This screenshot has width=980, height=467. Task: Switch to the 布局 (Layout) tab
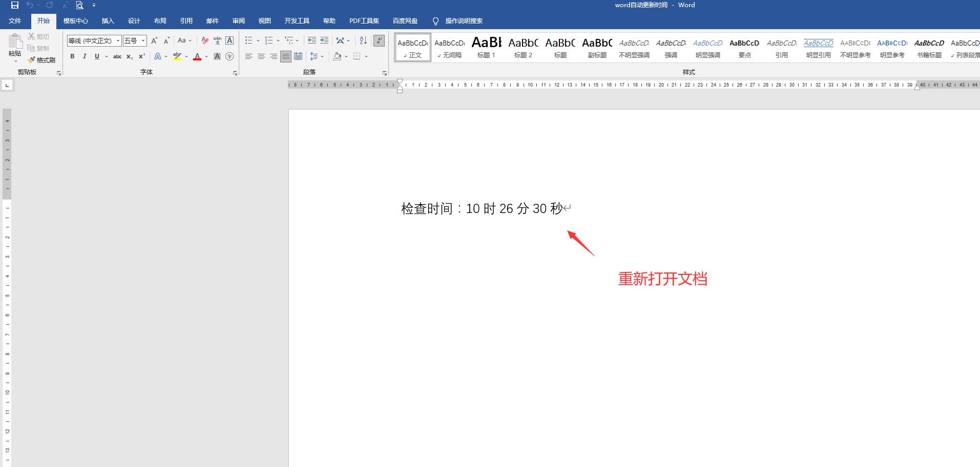(160, 21)
